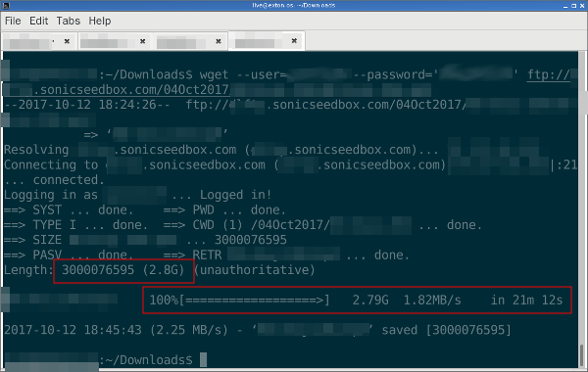Click the '==> PASV ... done.' text
This screenshot has width=588, height=372.
point(69,255)
